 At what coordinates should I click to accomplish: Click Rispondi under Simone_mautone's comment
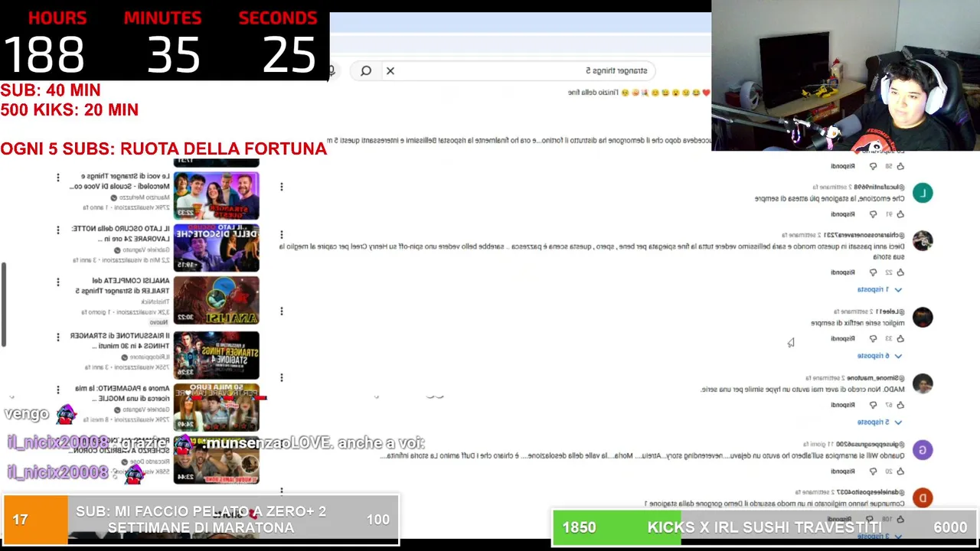tap(843, 405)
